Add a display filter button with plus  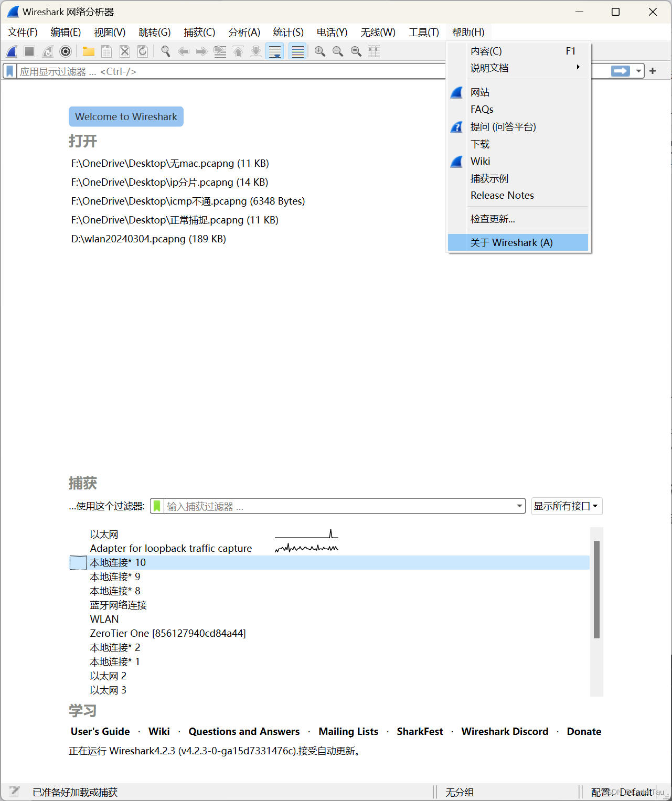pyautogui.click(x=653, y=71)
